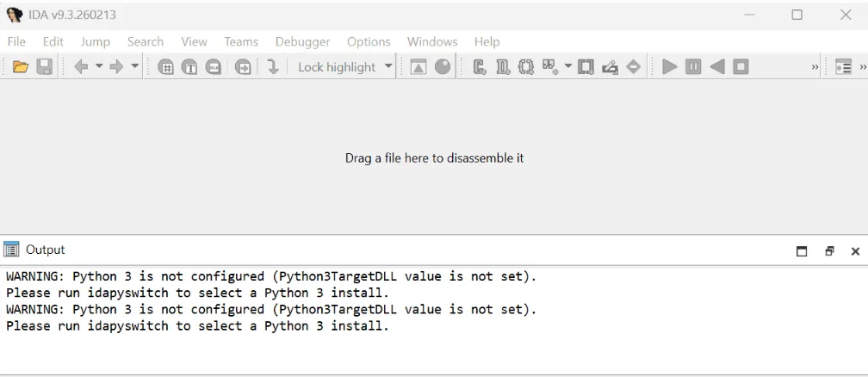Click the Pause process icon

click(693, 67)
